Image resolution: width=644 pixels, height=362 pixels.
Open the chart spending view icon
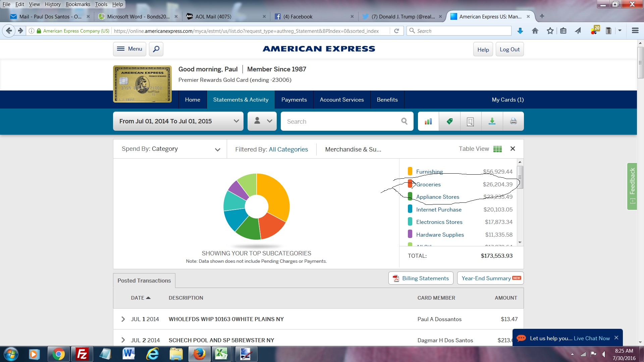tap(428, 121)
